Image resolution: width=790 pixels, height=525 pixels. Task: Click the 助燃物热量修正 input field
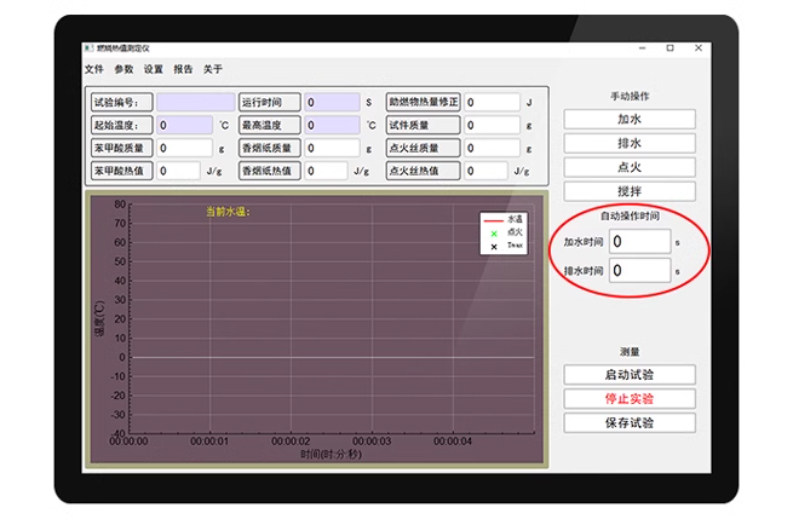tap(492, 102)
